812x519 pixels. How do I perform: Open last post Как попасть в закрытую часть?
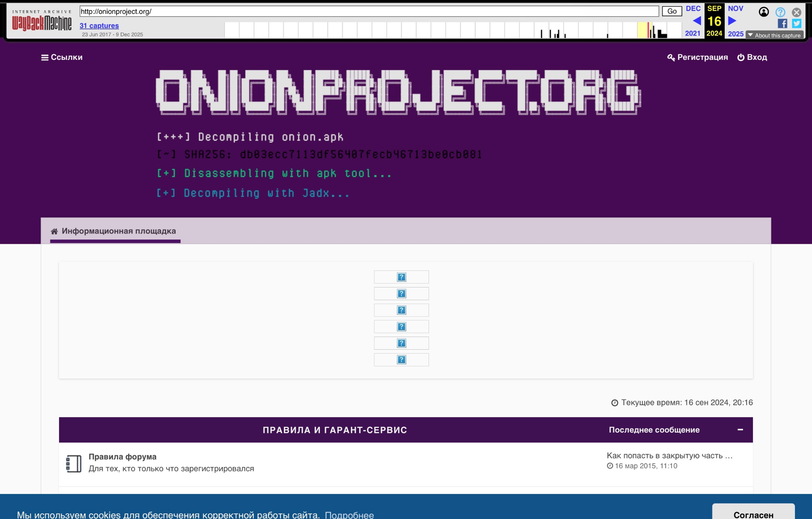670,456
